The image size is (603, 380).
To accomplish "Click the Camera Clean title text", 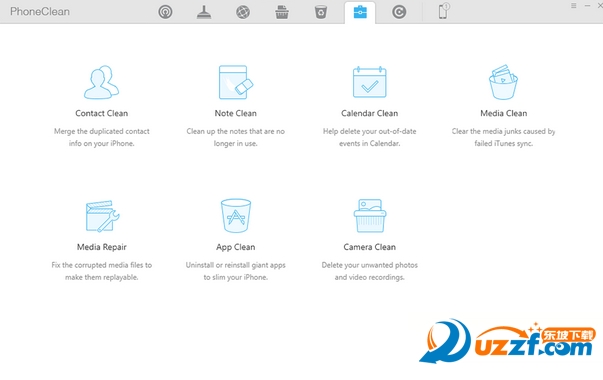I will pyautogui.click(x=370, y=247).
